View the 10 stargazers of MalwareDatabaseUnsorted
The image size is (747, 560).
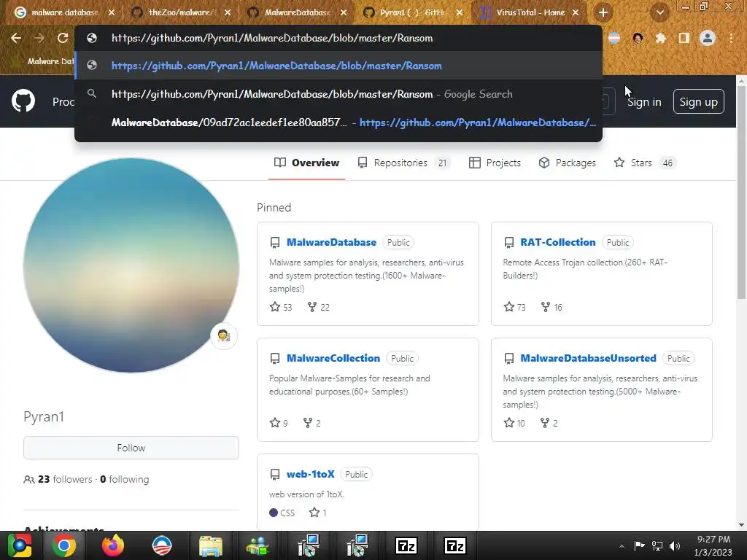(514, 423)
